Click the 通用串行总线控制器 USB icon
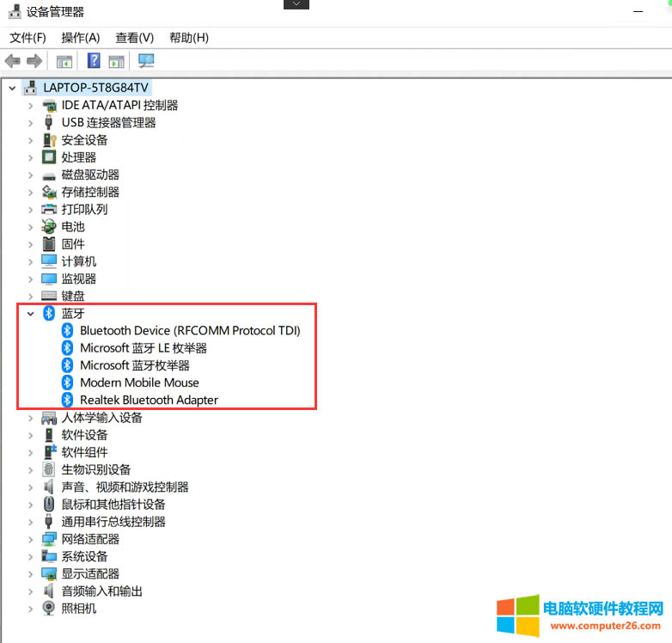Image resolution: width=672 pixels, height=643 pixels. coord(49,522)
